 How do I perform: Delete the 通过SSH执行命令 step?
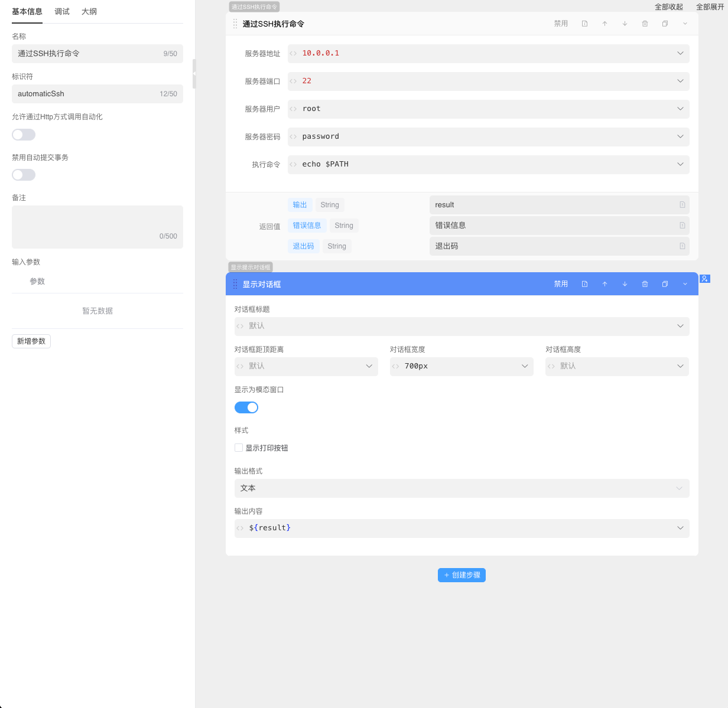point(645,24)
